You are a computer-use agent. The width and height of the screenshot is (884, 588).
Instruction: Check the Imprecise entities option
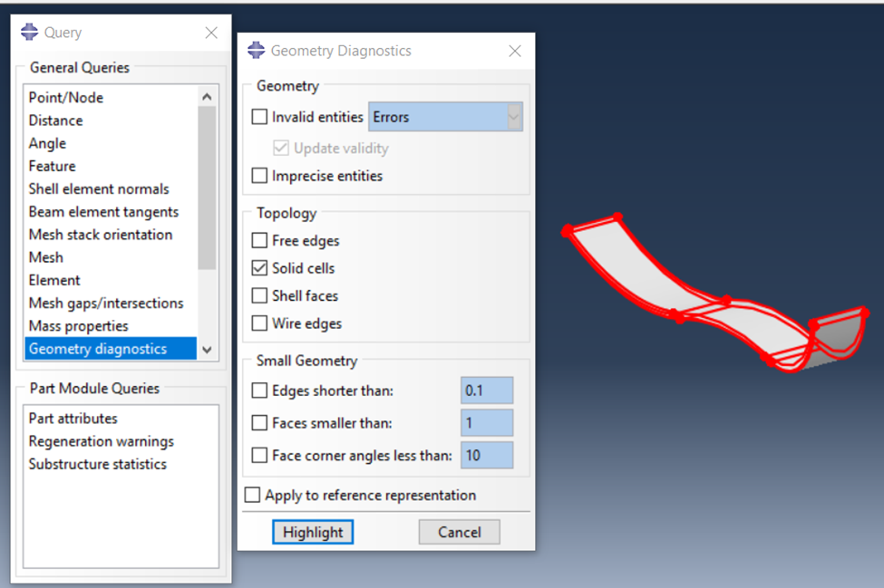[259, 176]
